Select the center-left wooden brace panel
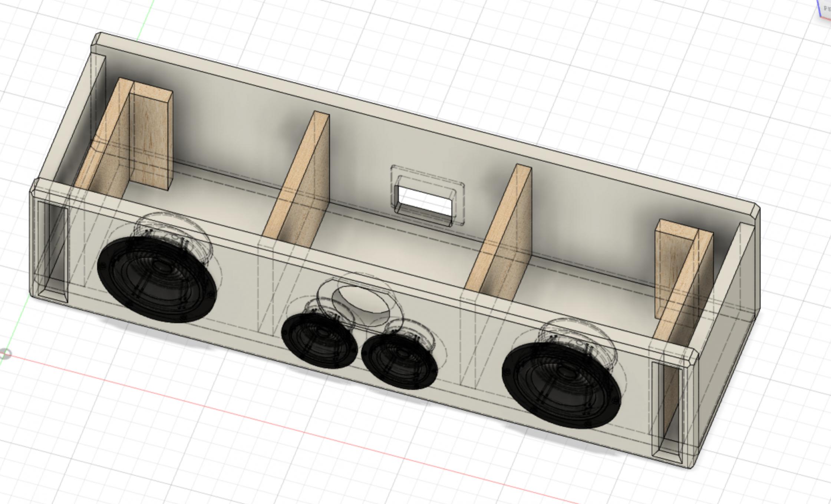Screen dimensions: 831x504 [296, 179]
